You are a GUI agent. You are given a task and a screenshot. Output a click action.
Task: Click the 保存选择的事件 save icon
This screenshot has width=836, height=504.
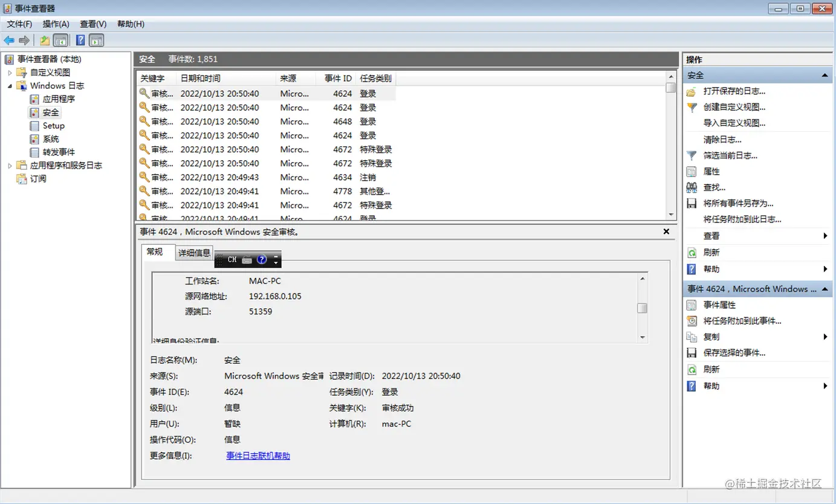pos(692,353)
